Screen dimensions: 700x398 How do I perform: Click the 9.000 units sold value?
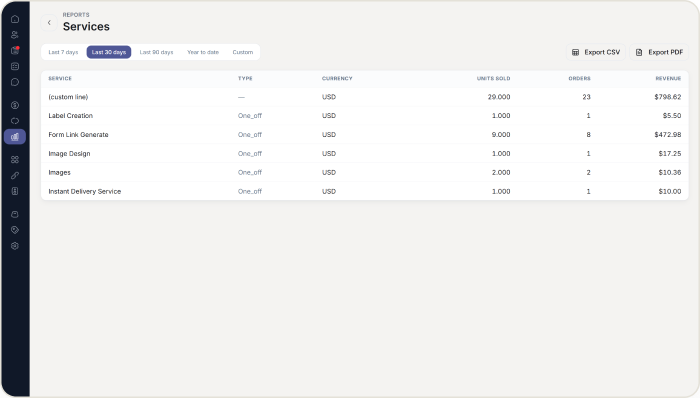tap(501, 135)
